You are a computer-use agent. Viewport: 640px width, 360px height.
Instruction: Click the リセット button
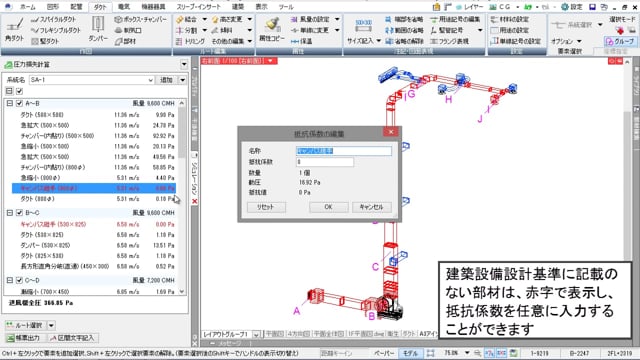(266, 207)
